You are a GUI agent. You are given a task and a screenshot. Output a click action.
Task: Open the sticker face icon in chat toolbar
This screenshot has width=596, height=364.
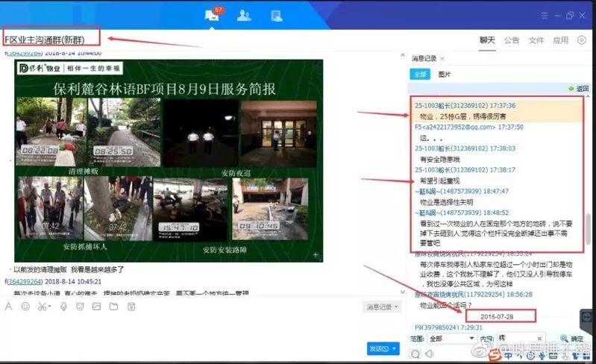pyautogui.click(x=80, y=307)
